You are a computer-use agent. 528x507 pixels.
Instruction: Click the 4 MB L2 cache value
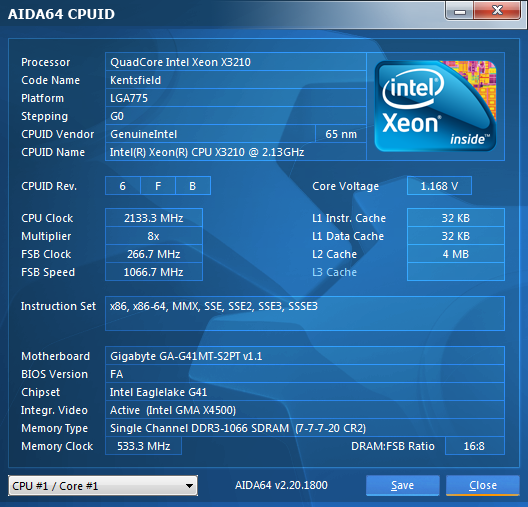click(456, 254)
